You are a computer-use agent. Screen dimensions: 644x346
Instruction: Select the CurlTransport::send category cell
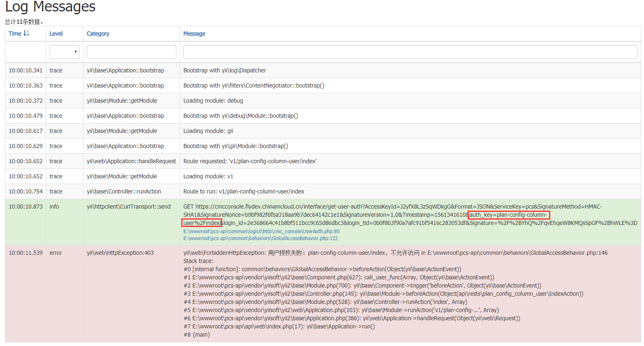click(128, 207)
